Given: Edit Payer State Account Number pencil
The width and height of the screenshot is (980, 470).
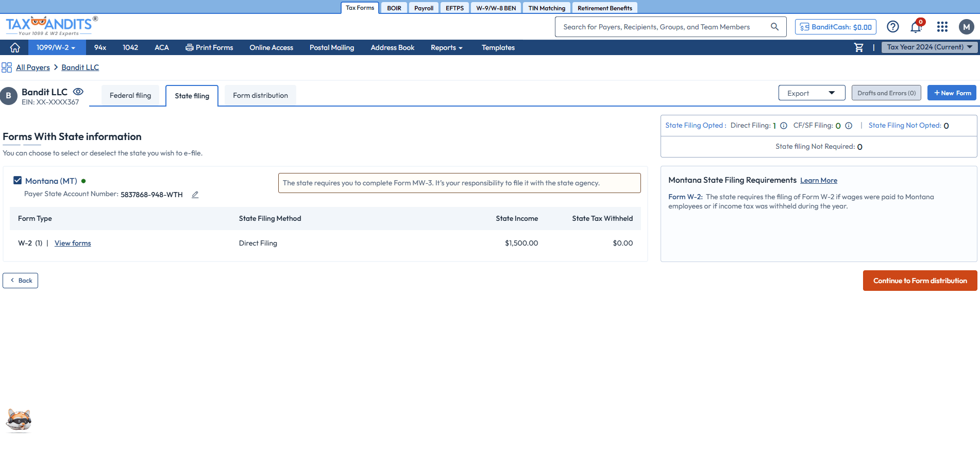Looking at the screenshot, I should (195, 195).
